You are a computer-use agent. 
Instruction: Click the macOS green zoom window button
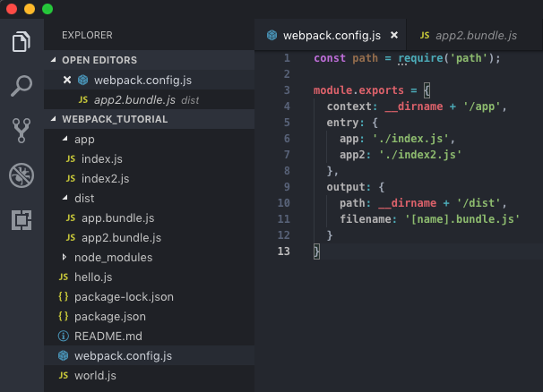tap(47, 9)
